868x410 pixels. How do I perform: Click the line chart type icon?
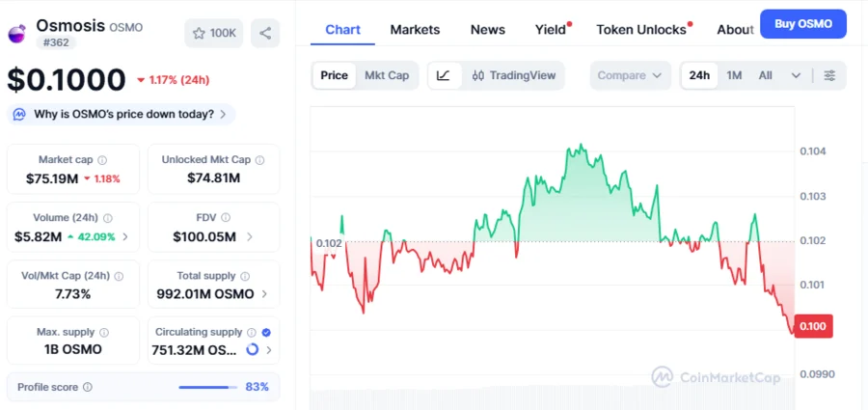pos(443,75)
